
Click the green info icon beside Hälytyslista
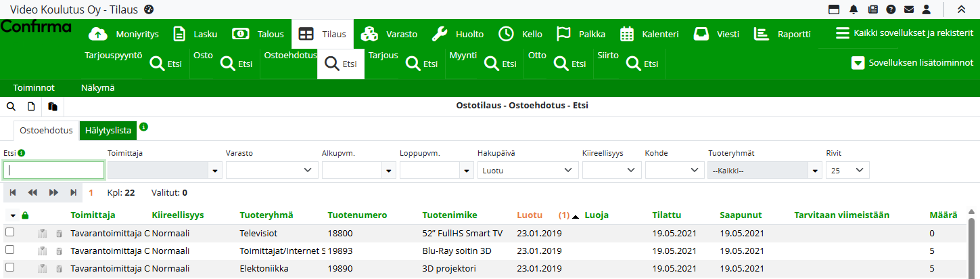143,127
